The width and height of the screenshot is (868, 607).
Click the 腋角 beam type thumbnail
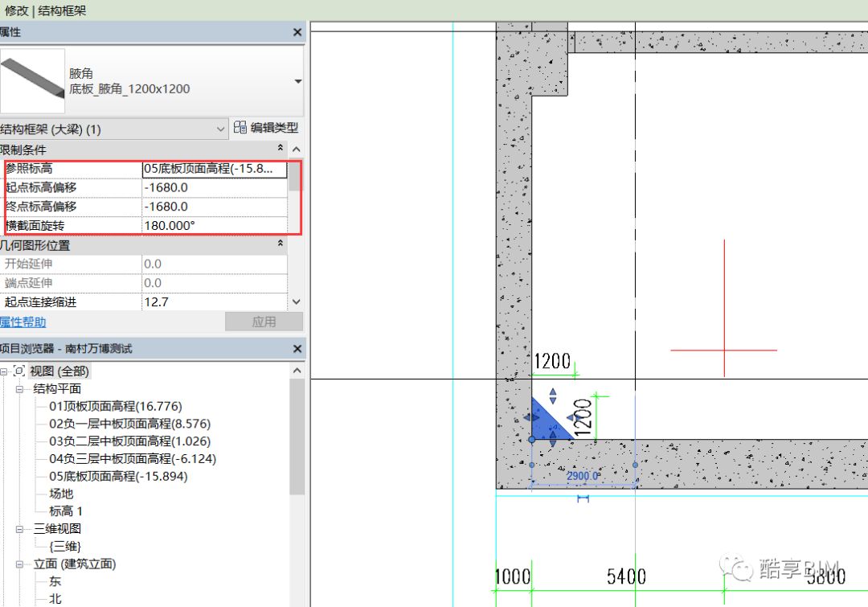click(33, 81)
